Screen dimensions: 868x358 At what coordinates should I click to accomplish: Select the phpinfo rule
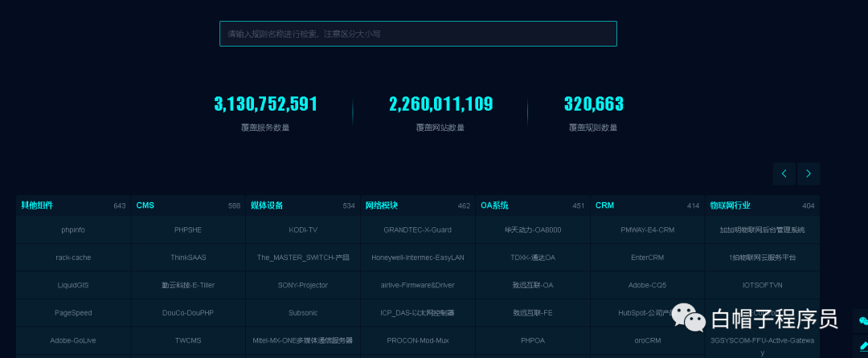(73, 230)
